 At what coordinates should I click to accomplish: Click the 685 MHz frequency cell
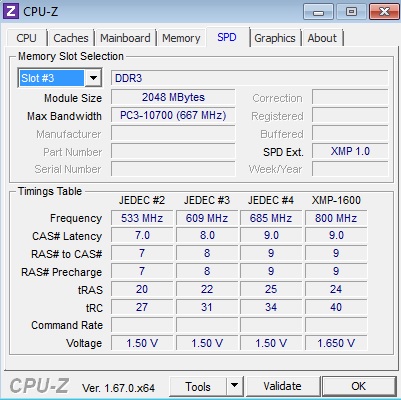[271, 218]
